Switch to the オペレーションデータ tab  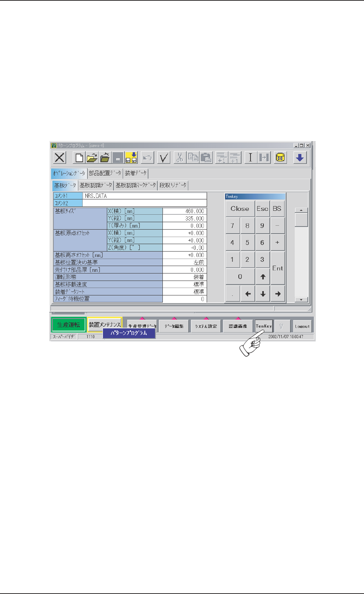coord(69,173)
